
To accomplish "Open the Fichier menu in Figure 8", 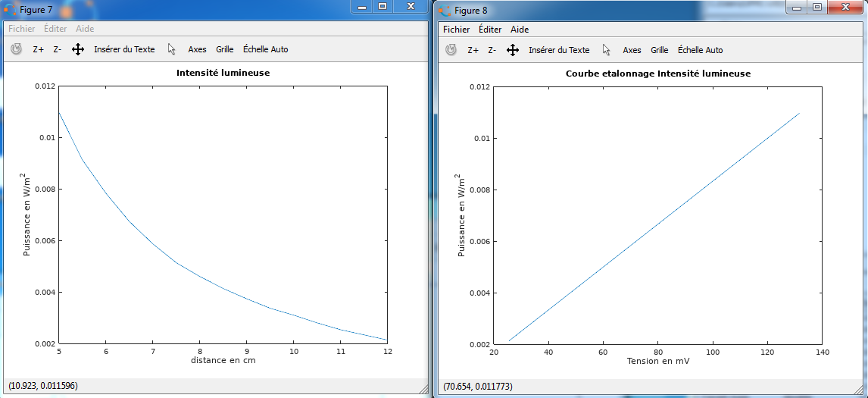I will 457,30.
